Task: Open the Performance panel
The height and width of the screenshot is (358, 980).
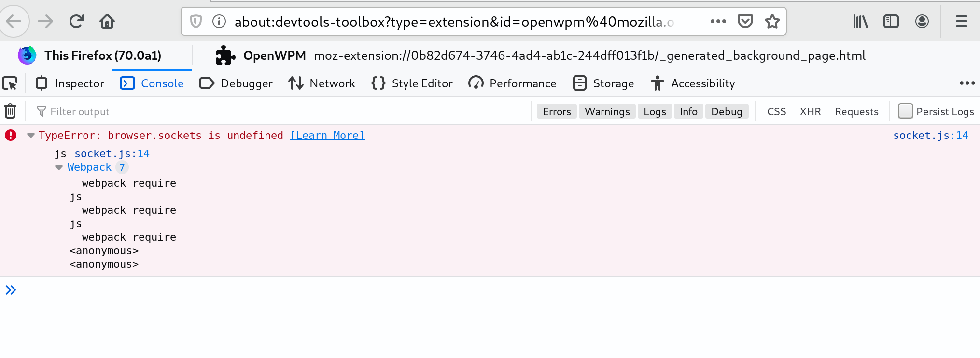Action: click(512, 83)
